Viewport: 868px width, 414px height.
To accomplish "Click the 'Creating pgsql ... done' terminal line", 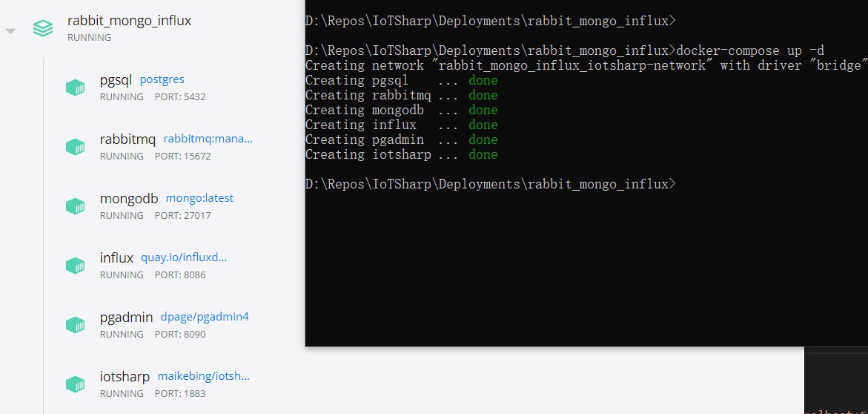I will [401, 80].
